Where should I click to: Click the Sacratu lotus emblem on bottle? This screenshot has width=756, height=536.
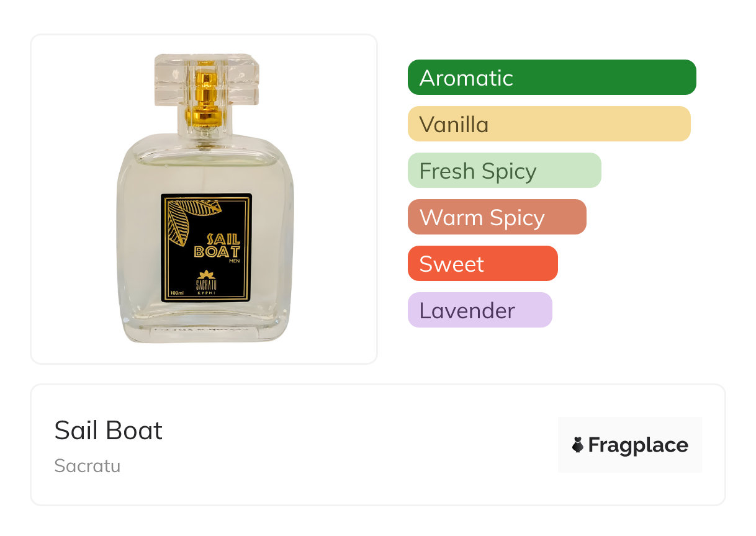pyautogui.click(x=206, y=275)
